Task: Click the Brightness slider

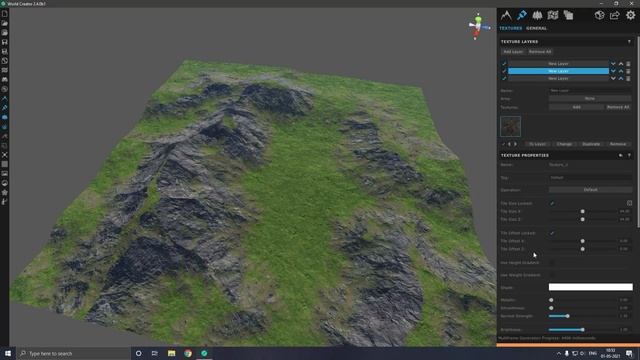Action: pos(582,329)
